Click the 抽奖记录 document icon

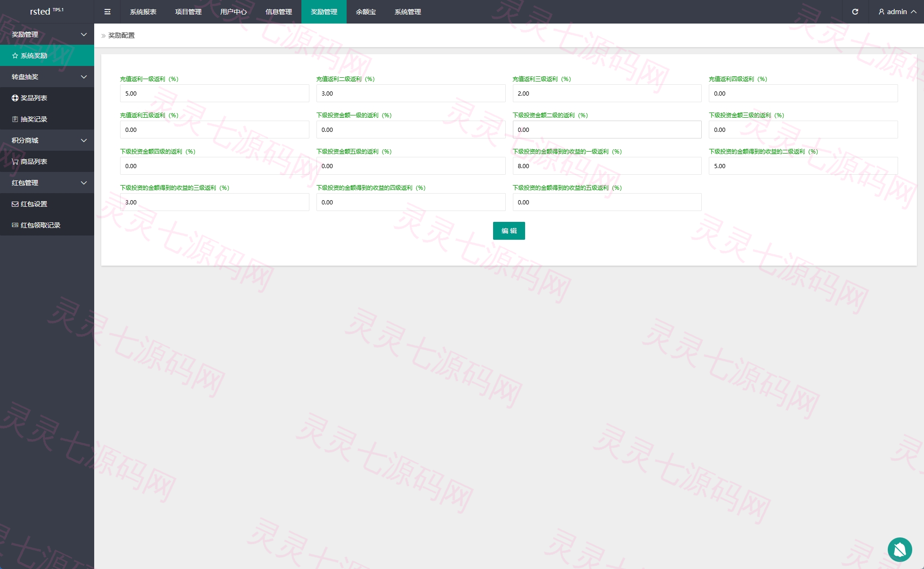(15, 119)
